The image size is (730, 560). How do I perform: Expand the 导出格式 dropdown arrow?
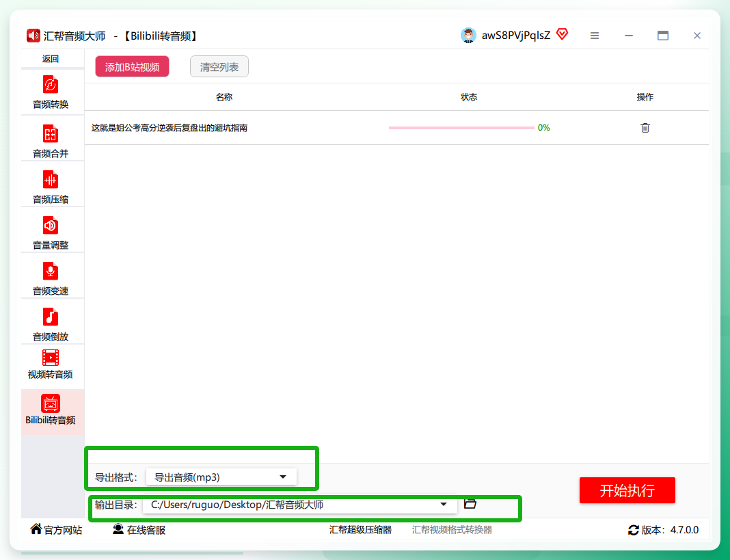282,477
